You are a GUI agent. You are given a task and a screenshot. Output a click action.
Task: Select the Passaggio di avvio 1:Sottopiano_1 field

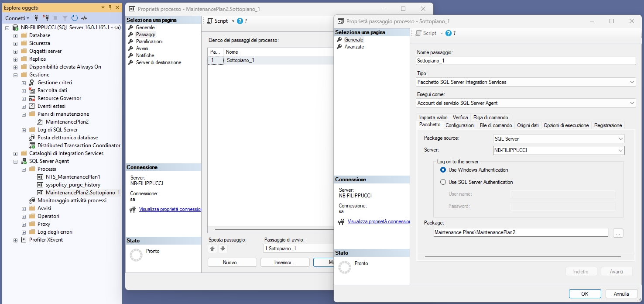point(298,249)
